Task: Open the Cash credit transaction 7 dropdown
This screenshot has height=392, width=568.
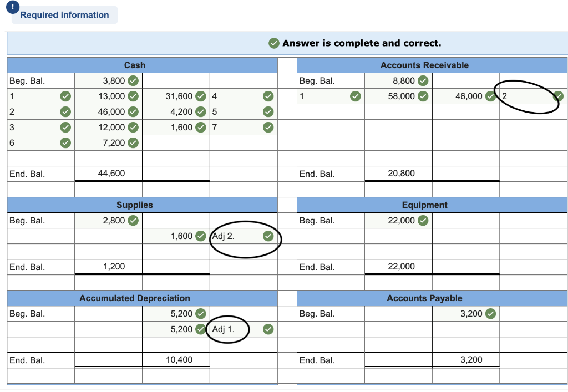Action: pyautogui.click(x=244, y=128)
